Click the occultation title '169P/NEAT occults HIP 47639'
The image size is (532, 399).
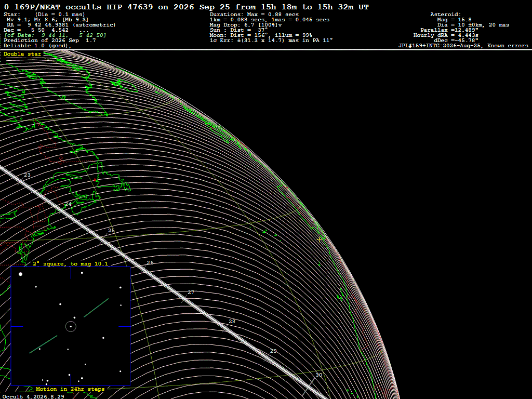84,7
